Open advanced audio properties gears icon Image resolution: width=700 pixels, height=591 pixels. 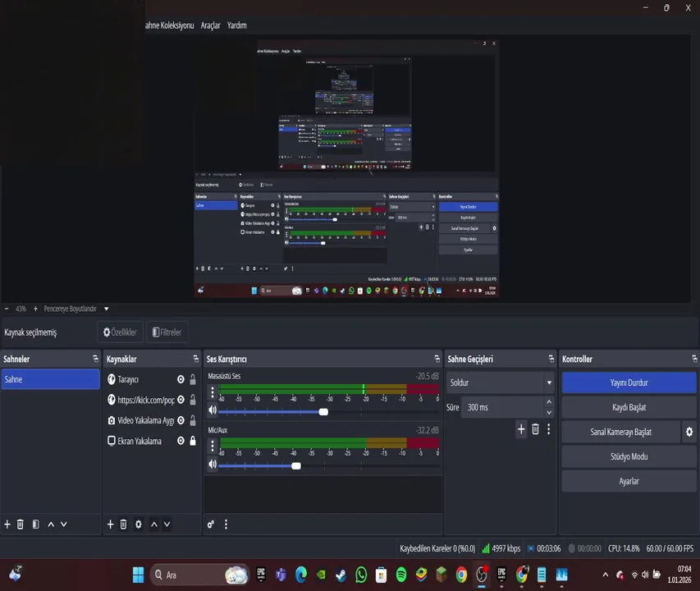211,524
